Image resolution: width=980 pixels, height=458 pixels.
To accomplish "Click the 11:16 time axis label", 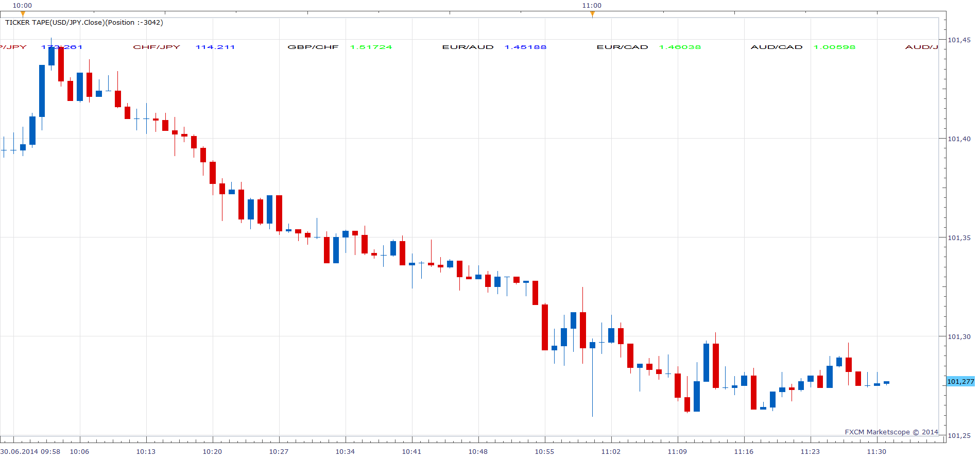I will (x=744, y=452).
